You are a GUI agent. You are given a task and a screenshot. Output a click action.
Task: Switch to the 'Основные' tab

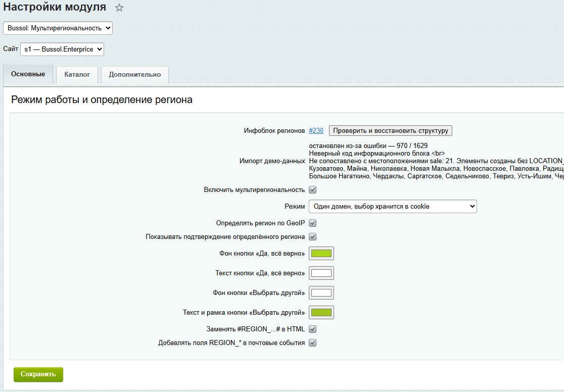pyautogui.click(x=28, y=74)
